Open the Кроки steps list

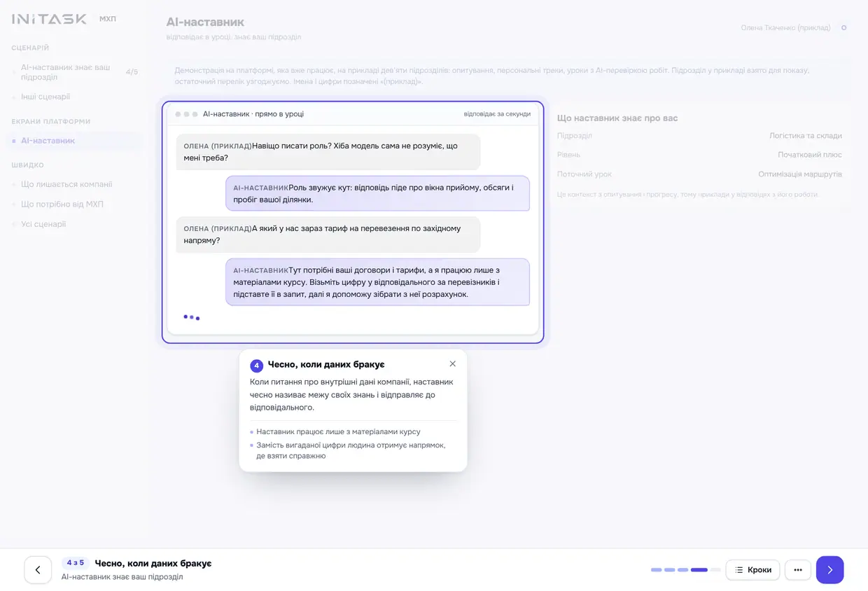click(x=752, y=570)
